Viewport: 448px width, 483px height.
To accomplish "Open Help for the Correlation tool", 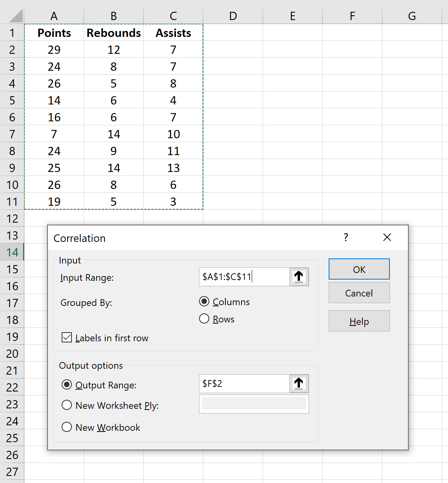I will tap(358, 321).
